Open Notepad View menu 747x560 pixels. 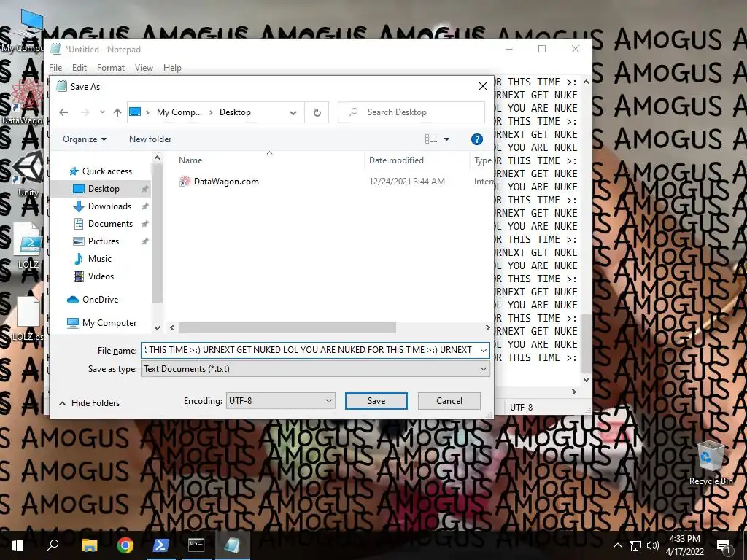144,68
